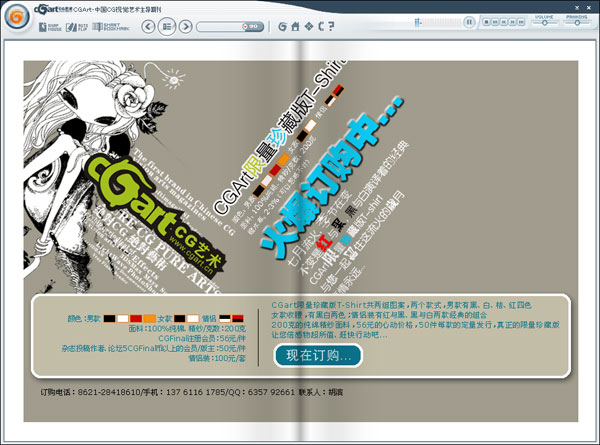Adjust the Volume slider
This screenshot has height=445, width=600.
coord(545,23)
